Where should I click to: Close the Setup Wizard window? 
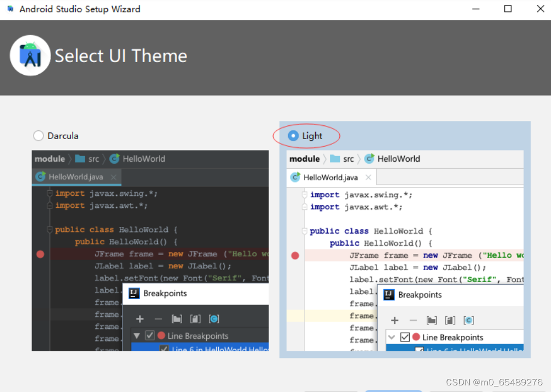(541, 9)
